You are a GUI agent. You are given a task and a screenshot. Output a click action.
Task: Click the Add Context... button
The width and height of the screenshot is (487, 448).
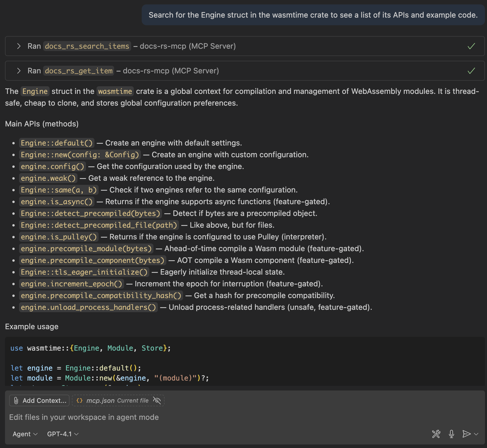click(40, 400)
